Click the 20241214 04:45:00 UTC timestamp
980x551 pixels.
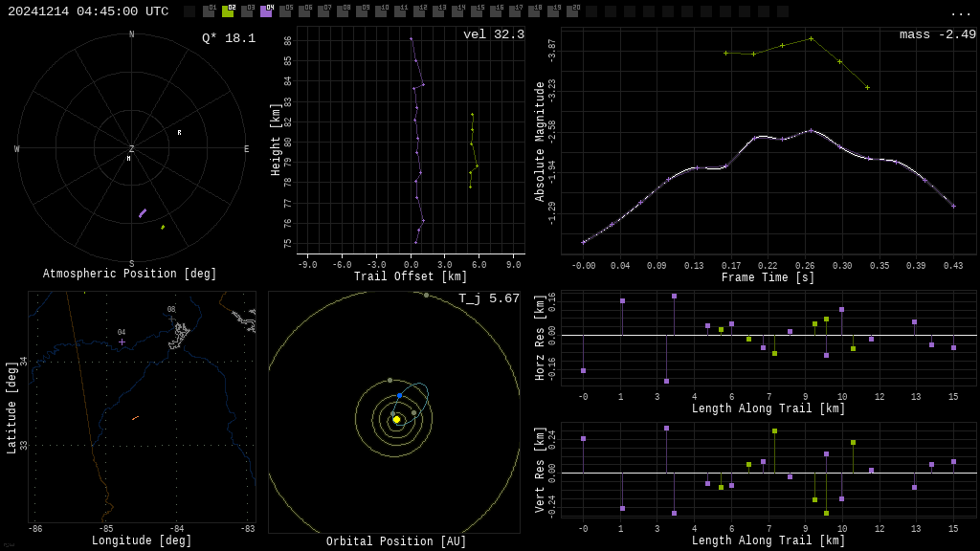88,11
